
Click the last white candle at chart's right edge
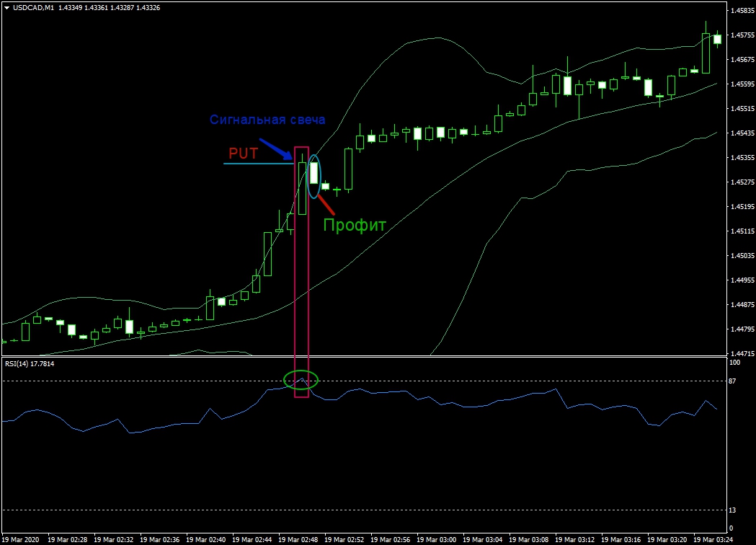(717, 39)
